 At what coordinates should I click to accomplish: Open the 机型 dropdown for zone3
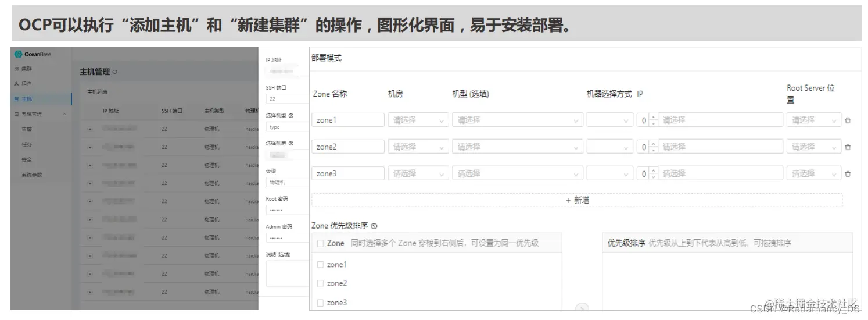518,173
